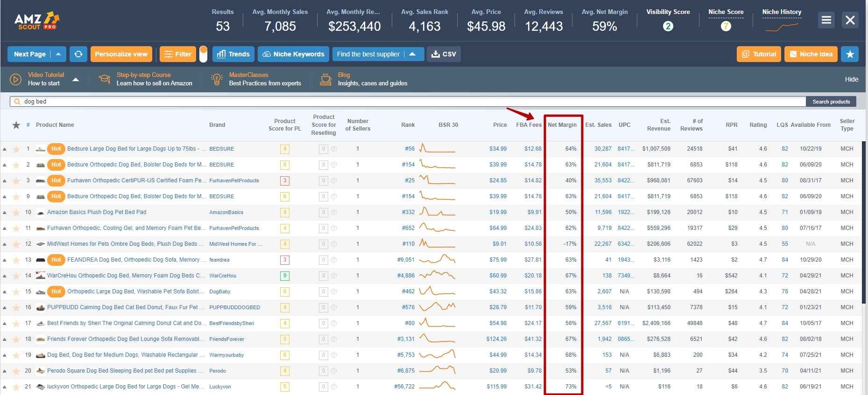Click the Niche Score badge
The width and height of the screenshot is (868, 395).
(726, 26)
